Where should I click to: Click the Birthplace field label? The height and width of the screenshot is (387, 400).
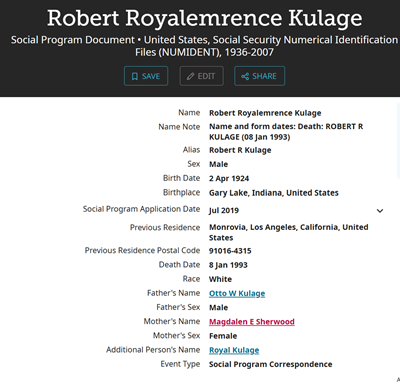tap(181, 193)
